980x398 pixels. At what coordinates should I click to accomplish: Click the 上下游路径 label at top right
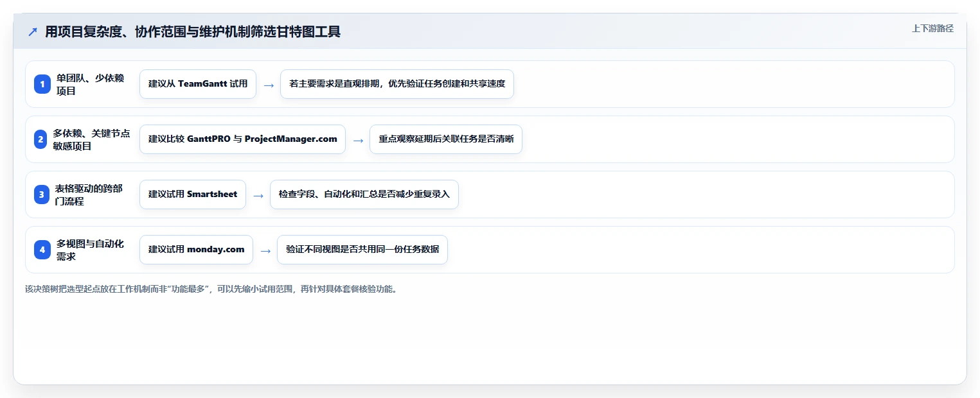(932, 28)
